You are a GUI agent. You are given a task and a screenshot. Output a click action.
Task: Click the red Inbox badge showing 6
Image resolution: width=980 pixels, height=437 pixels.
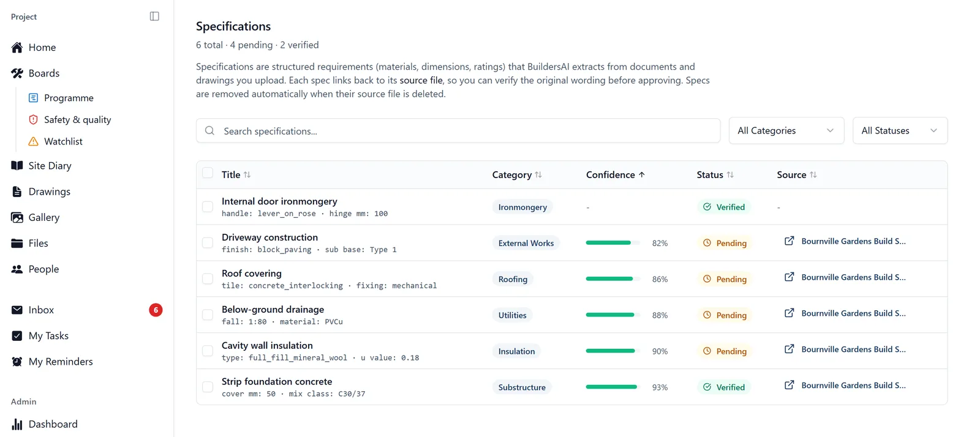pos(156,310)
